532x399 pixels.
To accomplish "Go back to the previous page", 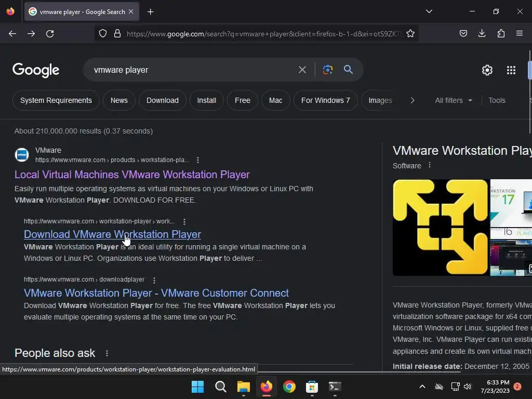I will coord(12,34).
